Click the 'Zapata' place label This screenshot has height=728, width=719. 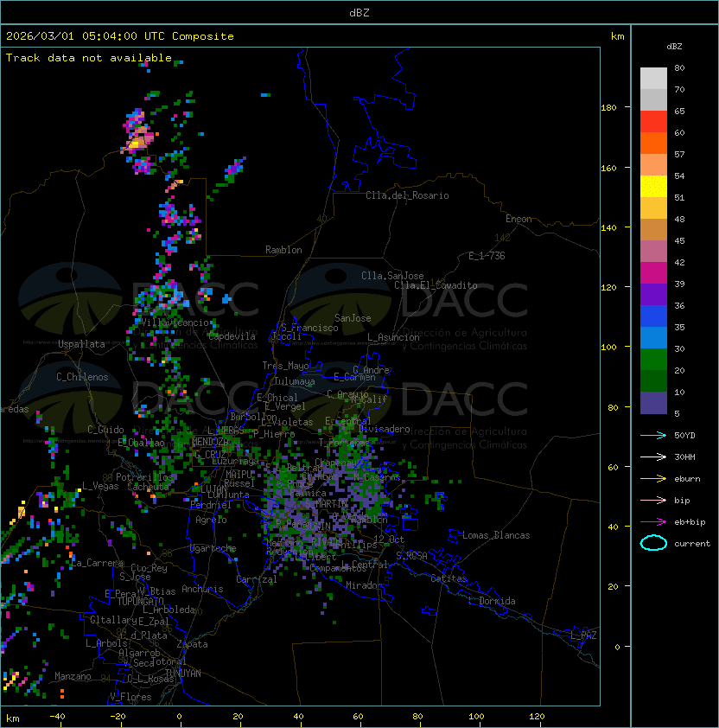pos(192,644)
